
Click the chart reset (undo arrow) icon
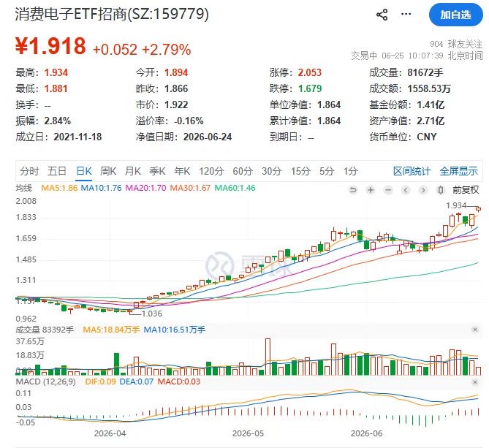[x=353, y=190]
